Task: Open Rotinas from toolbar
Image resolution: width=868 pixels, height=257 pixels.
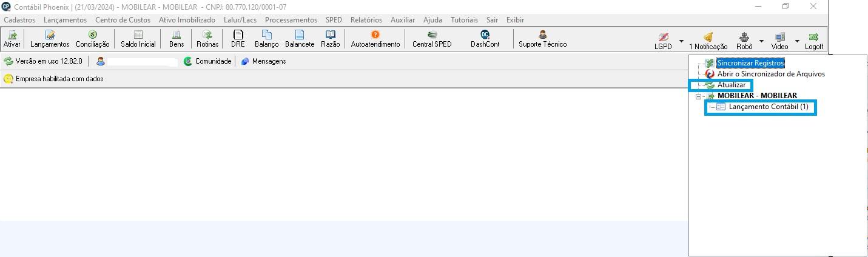Action: 207,39
